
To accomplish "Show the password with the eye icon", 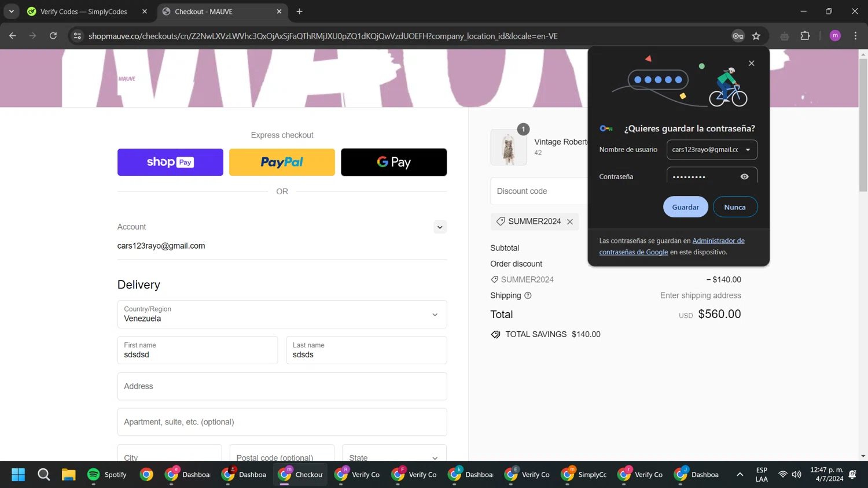I will (x=745, y=177).
